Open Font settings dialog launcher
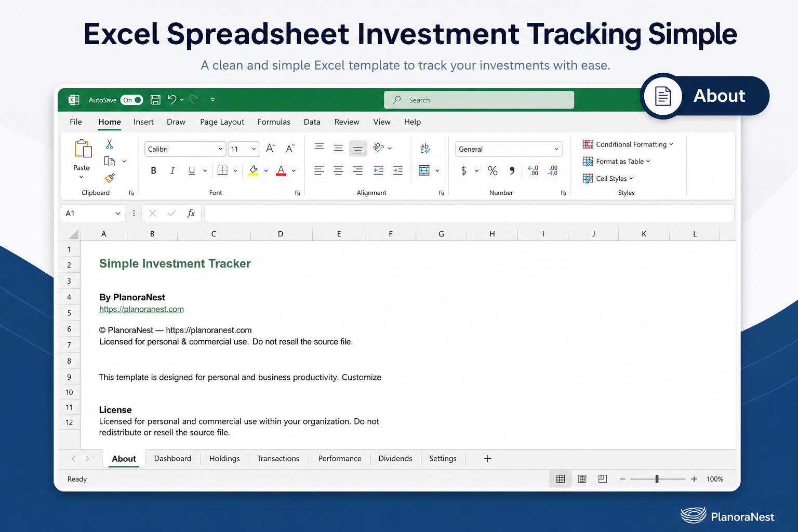The image size is (798, 532). point(298,193)
